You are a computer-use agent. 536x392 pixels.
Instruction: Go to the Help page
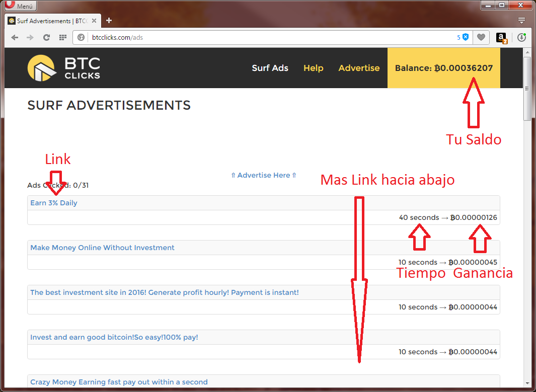313,68
